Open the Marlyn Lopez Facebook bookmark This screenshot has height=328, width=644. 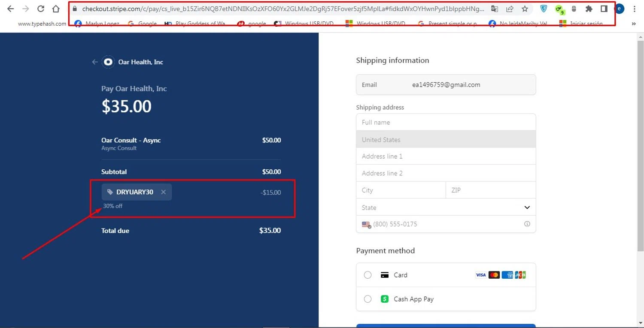pos(97,24)
